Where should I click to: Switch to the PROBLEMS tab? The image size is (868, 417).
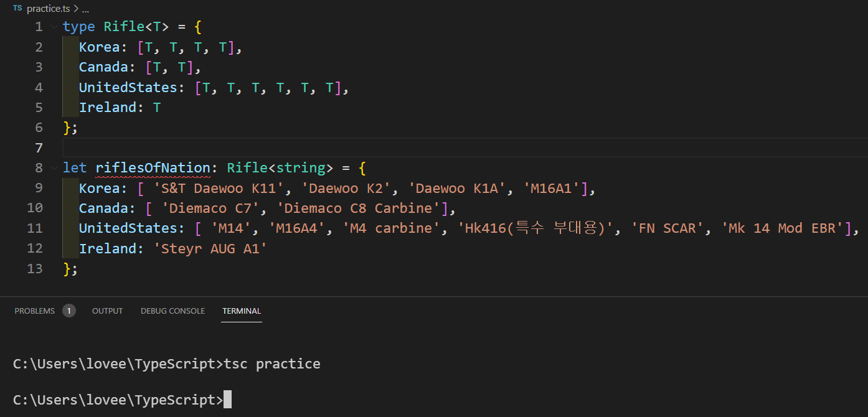tap(35, 311)
